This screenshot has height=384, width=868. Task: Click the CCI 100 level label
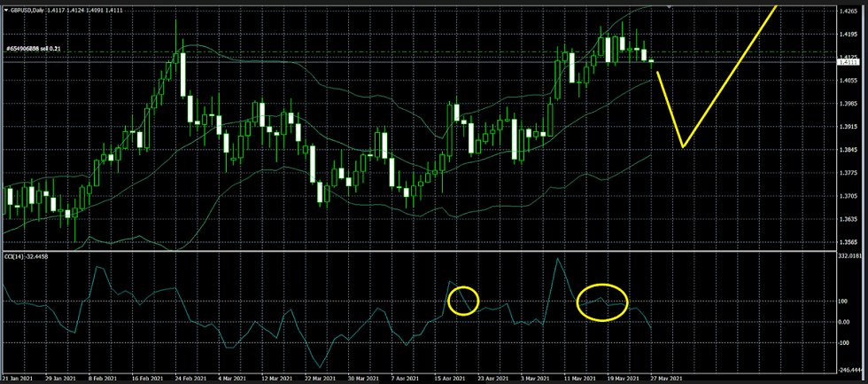pyautogui.click(x=843, y=302)
